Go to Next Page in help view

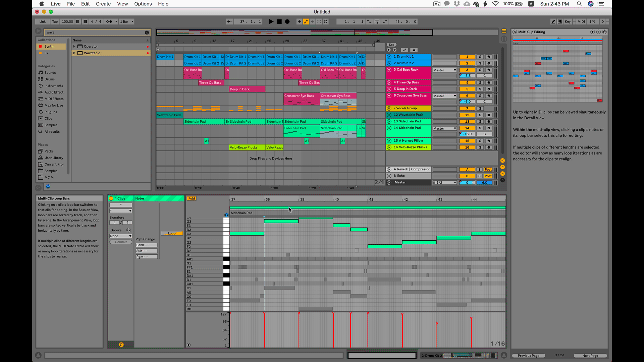tap(590, 356)
